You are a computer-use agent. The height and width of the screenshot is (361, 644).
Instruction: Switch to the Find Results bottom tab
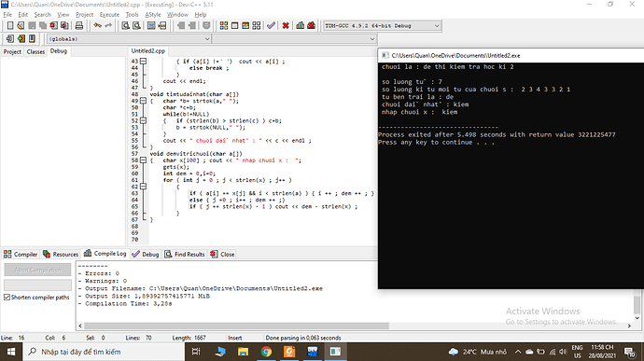point(185,255)
